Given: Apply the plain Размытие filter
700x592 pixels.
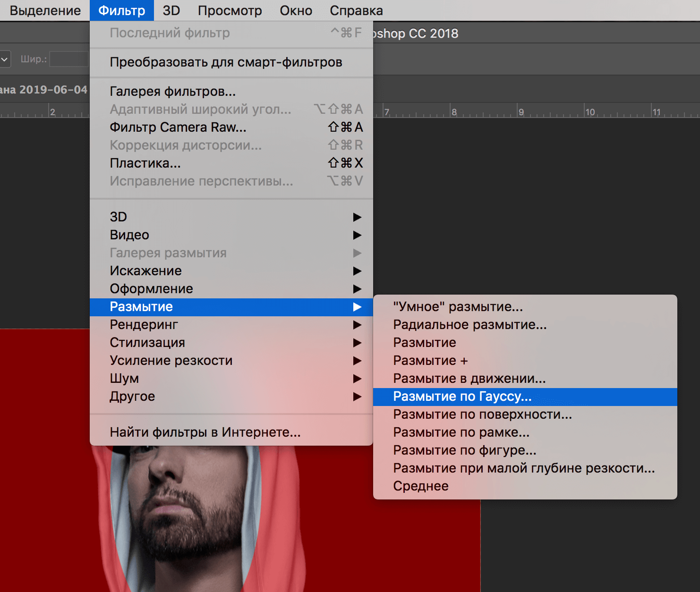Looking at the screenshot, I should [x=525, y=343].
